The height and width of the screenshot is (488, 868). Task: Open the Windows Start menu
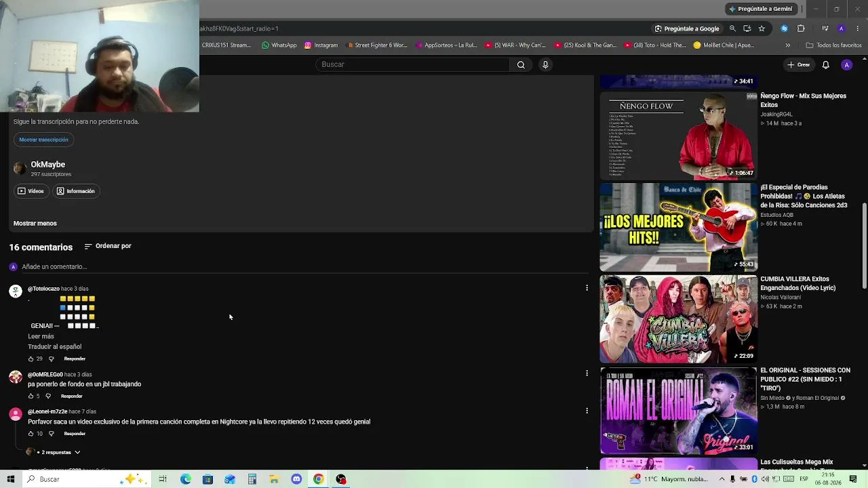click(10, 479)
